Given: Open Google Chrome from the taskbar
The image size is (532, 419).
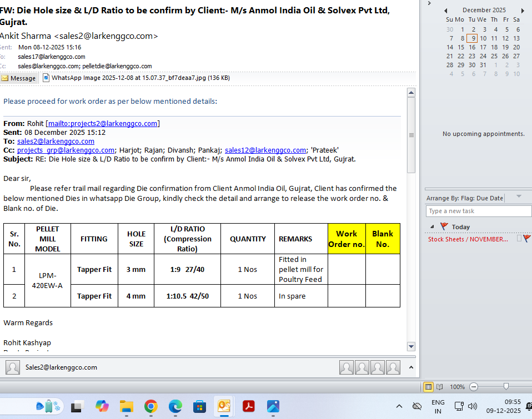Looking at the screenshot, I should tap(150, 407).
